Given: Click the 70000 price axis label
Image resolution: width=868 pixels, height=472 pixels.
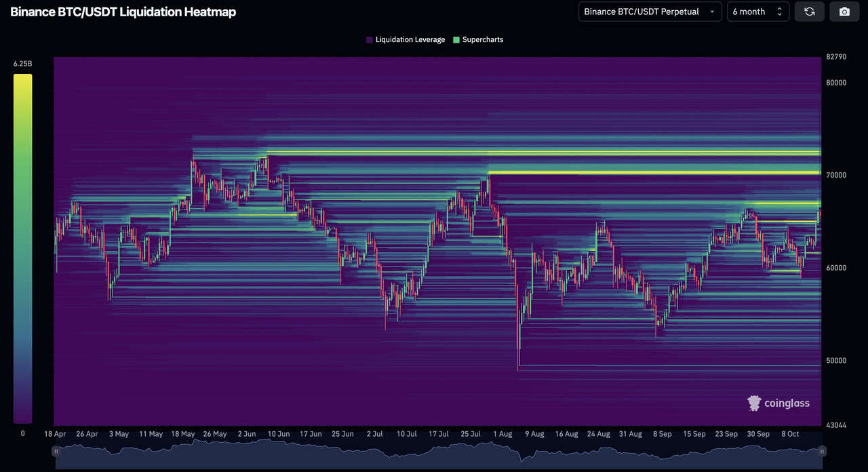Looking at the screenshot, I should [837, 176].
